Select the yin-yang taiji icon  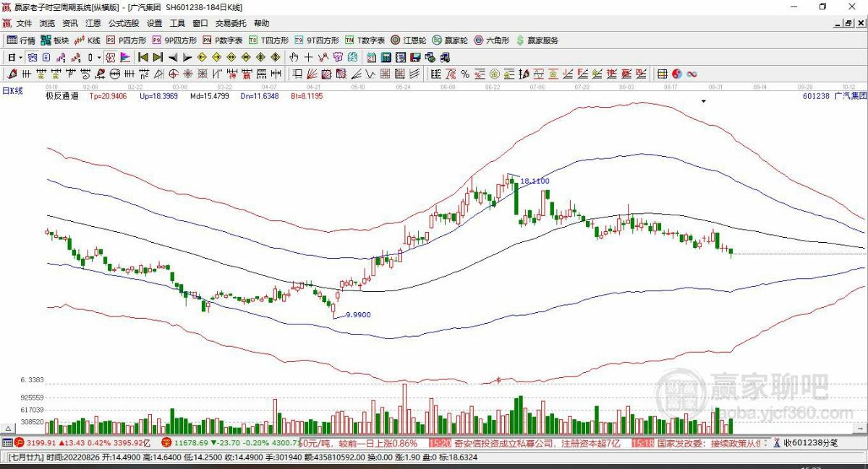[x=677, y=74]
